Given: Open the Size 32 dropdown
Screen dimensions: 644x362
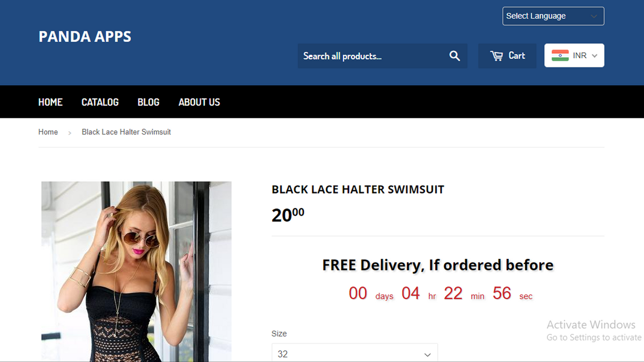Looking at the screenshot, I should pyautogui.click(x=355, y=353).
